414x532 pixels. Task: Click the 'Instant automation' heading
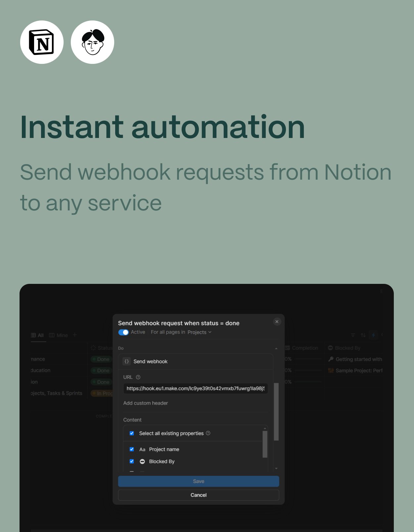pyautogui.click(x=162, y=127)
